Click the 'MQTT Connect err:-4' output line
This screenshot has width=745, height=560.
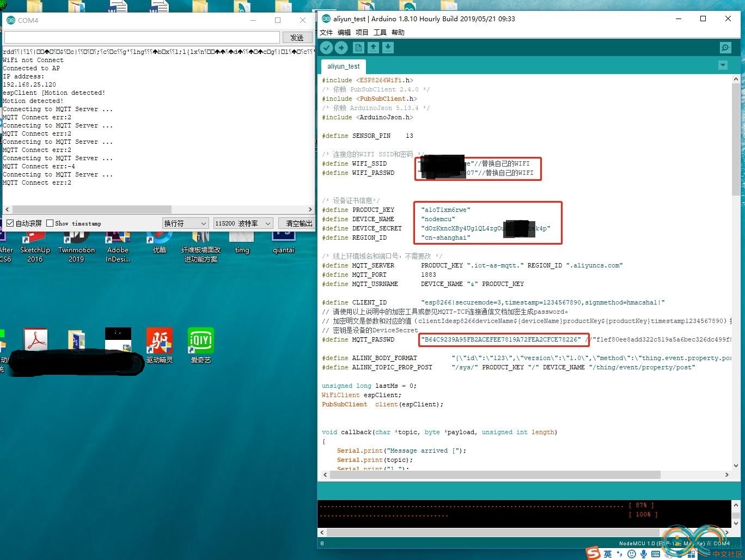pyautogui.click(x=39, y=166)
